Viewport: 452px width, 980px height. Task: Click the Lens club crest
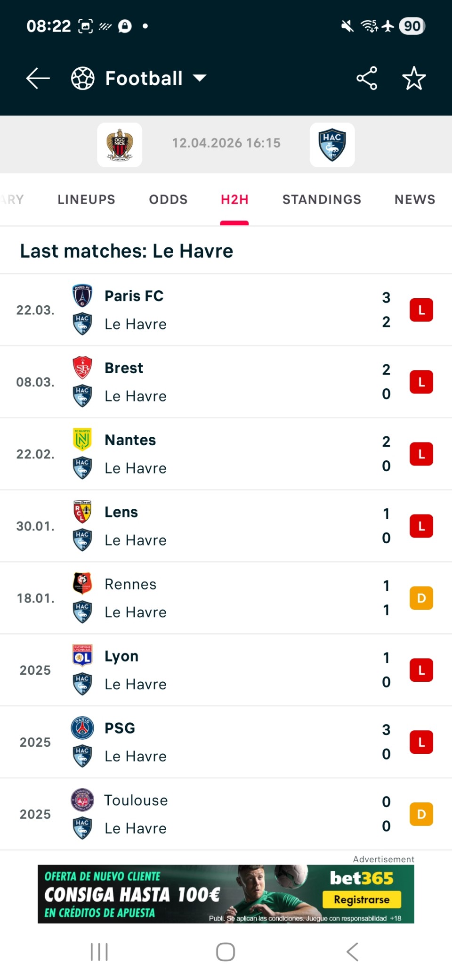[82, 512]
